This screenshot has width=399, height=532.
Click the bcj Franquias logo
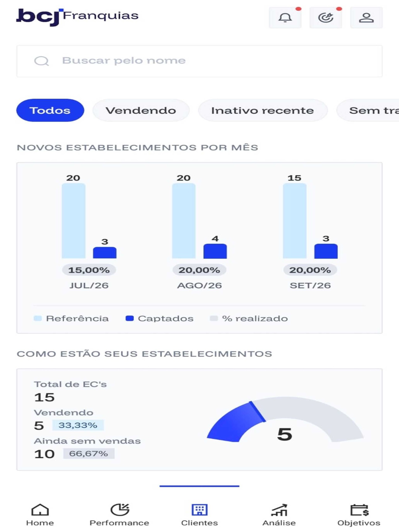point(77,17)
